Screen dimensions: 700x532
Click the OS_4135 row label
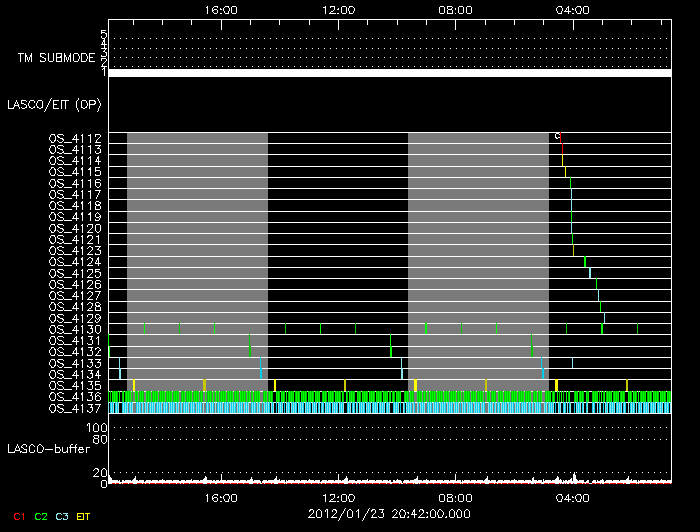[x=76, y=385]
